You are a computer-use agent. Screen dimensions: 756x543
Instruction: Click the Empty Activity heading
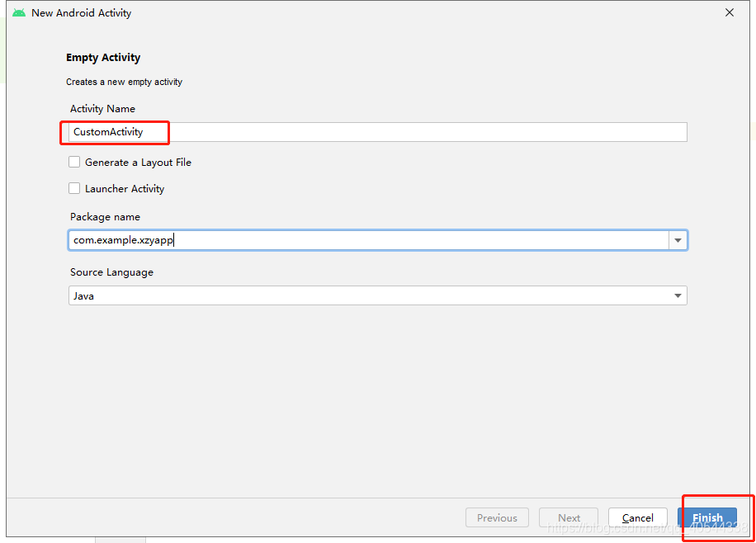(103, 57)
